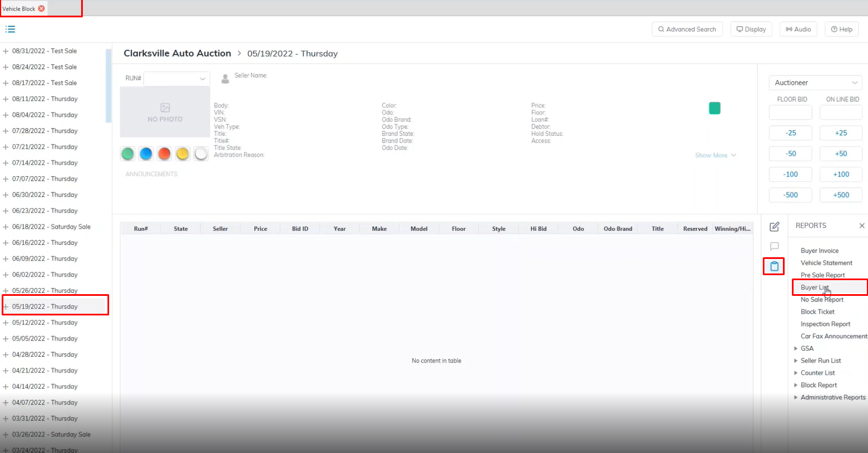Open the Buyer Invoice report
The height and width of the screenshot is (453, 868).
tap(819, 251)
